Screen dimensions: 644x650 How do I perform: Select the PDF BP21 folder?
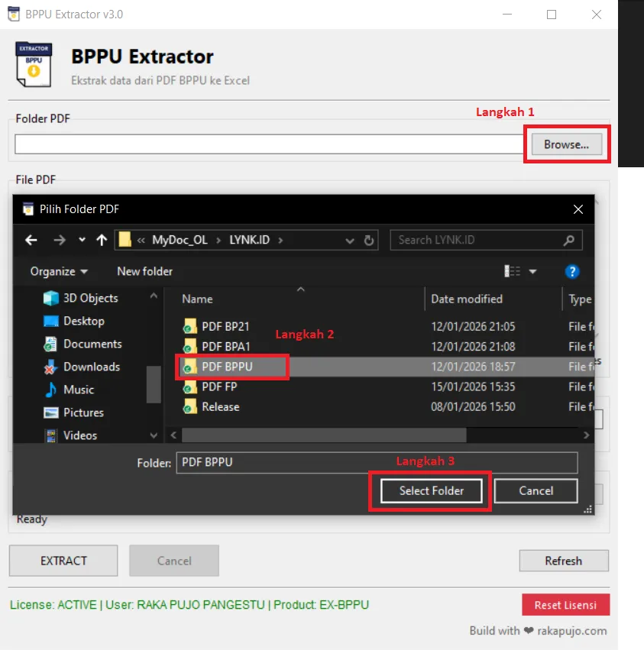pyautogui.click(x=225, y=326)
